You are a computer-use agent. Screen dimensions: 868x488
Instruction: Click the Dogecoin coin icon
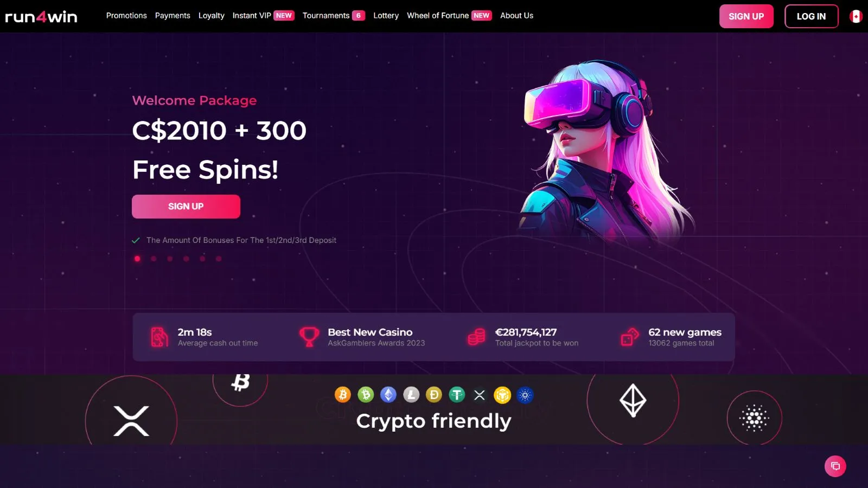pyautogui.click(x=434, y=395)
